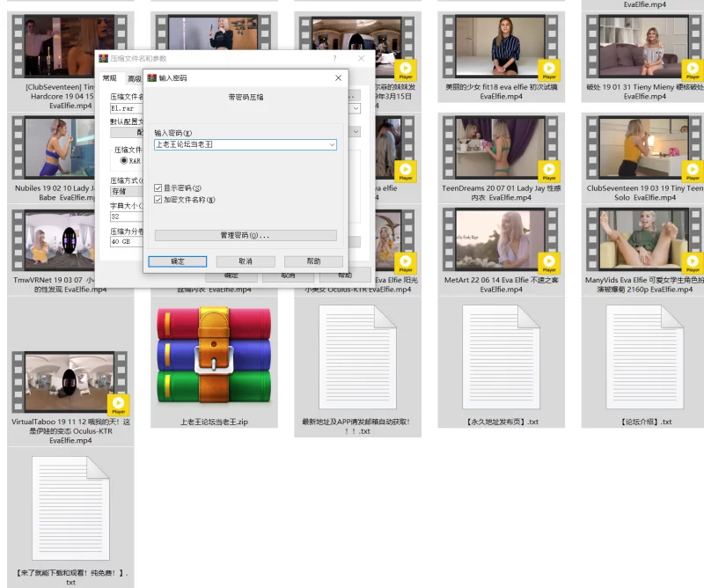Select TmwVRNet 19 03 07 video thumbnail
The width and height of the screenshot is (704, 588).
pyautogui.click(x=54, y=239)
